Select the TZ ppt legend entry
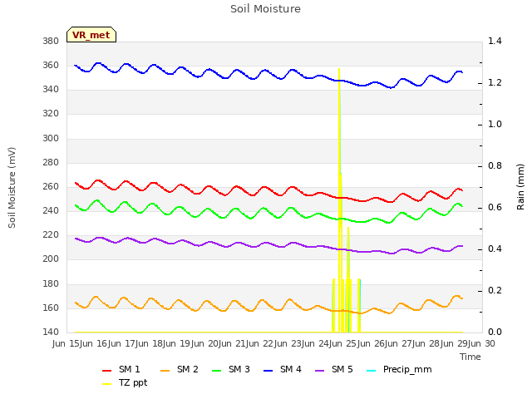The height and width of the screenshot is (399, 532). [x=125, y=383]
